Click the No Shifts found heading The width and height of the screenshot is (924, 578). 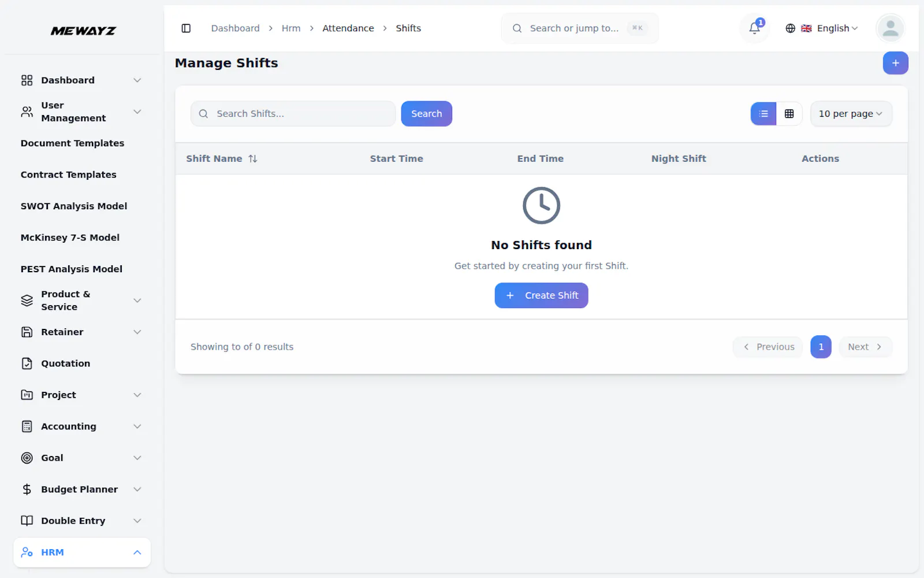541,245
